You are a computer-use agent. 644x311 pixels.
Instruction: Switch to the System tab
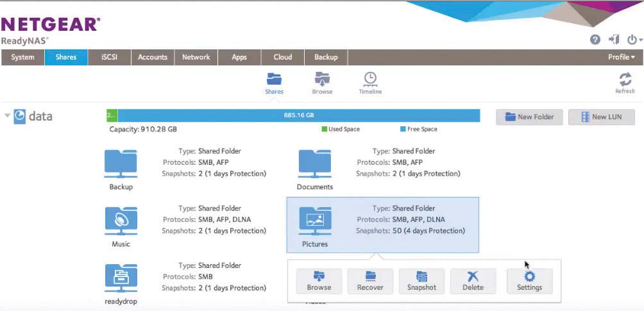tap(22, 58)
